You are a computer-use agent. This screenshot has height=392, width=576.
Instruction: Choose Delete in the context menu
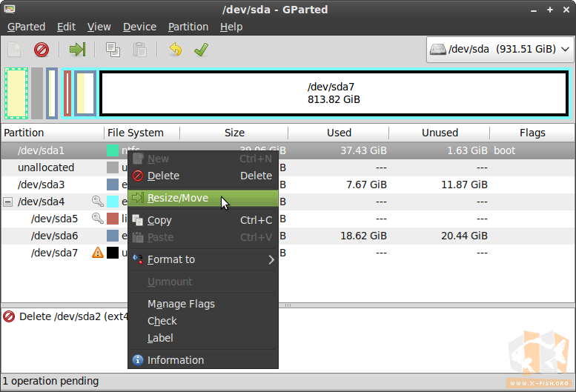[x=203, y=176]
